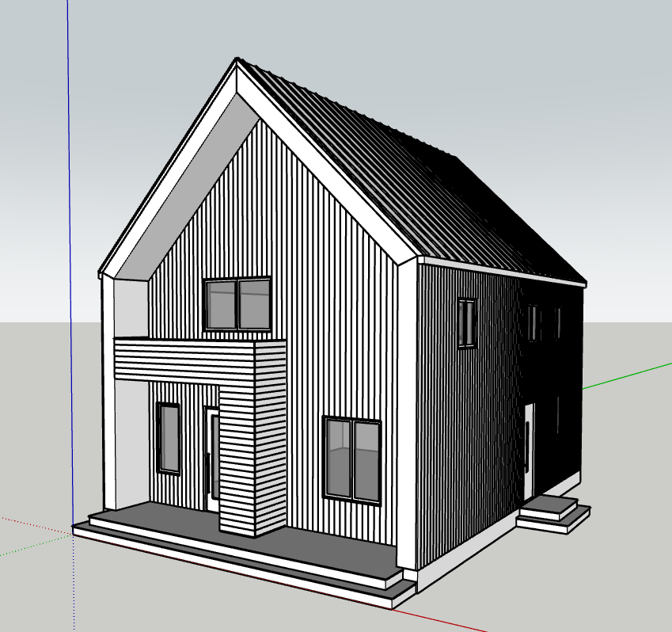Click the white corner post left of porch

[x=109, y=392]
